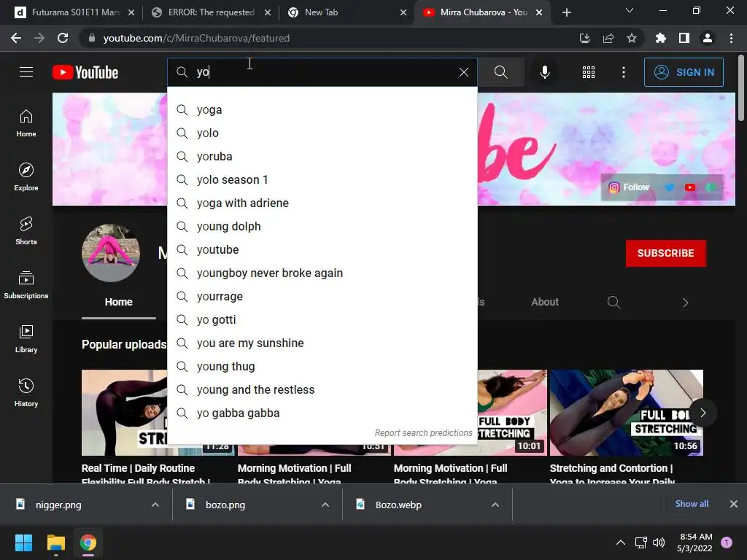Pick 'you are my sunshine' suggestion

click(322, 343)
